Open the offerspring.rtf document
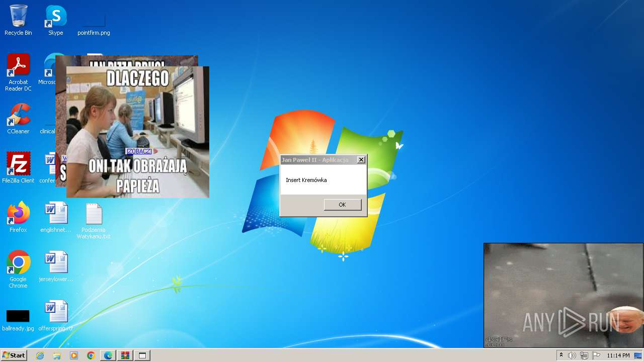The image size is (644, 362). click(56, 316)
